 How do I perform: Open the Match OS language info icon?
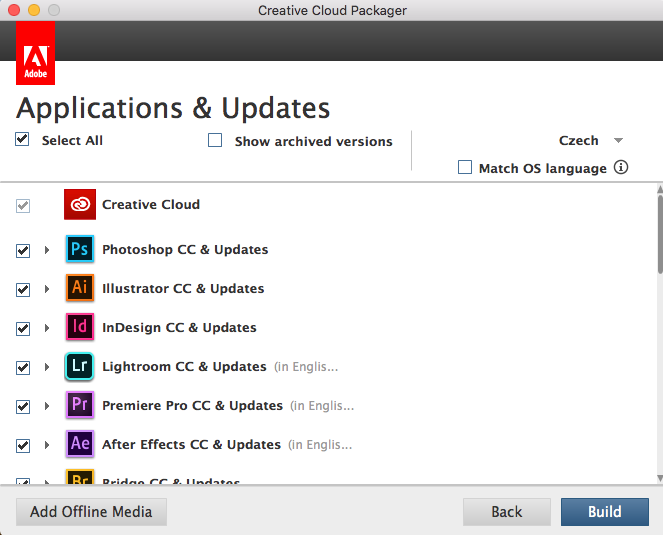[621, 167]
